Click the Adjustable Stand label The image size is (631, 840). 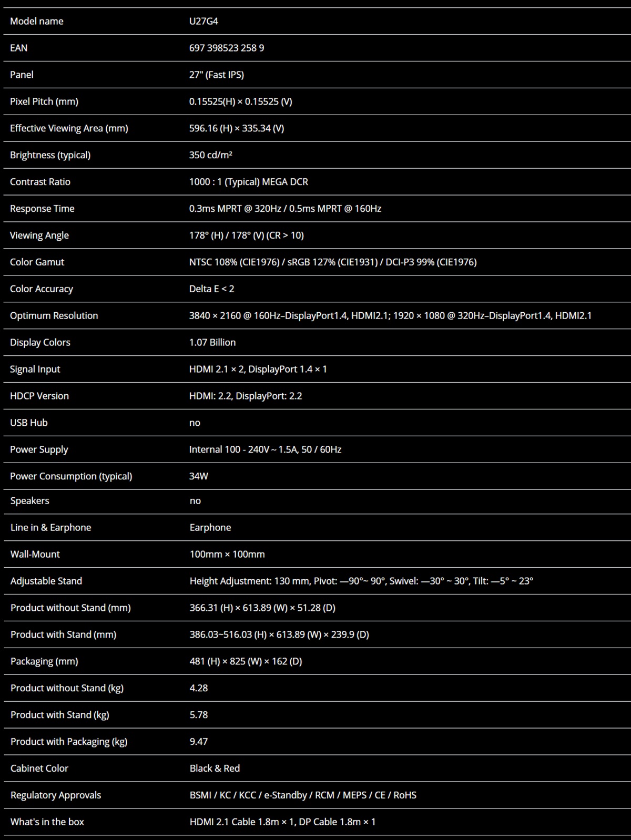46,581
